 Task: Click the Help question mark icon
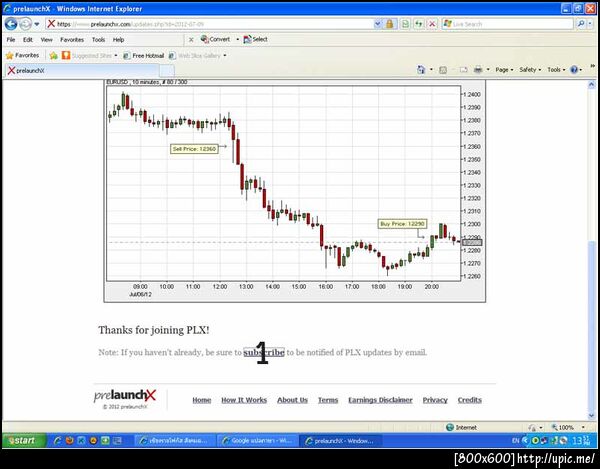pyautogui.click(x=574, y=70)
